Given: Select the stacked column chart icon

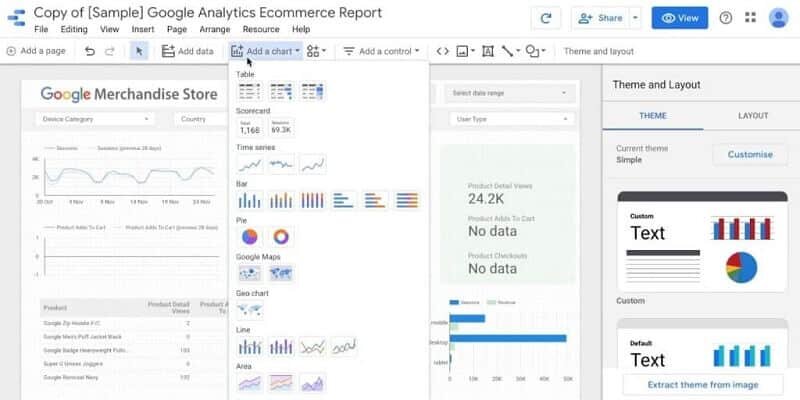Looking at the screenshot, I should coord(281,201).
